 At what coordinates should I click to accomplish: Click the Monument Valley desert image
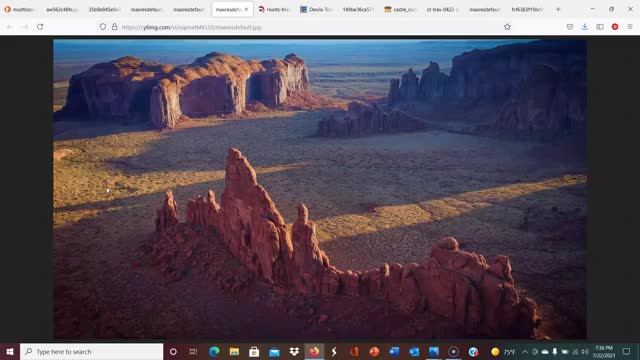click(x=320, y=189)
